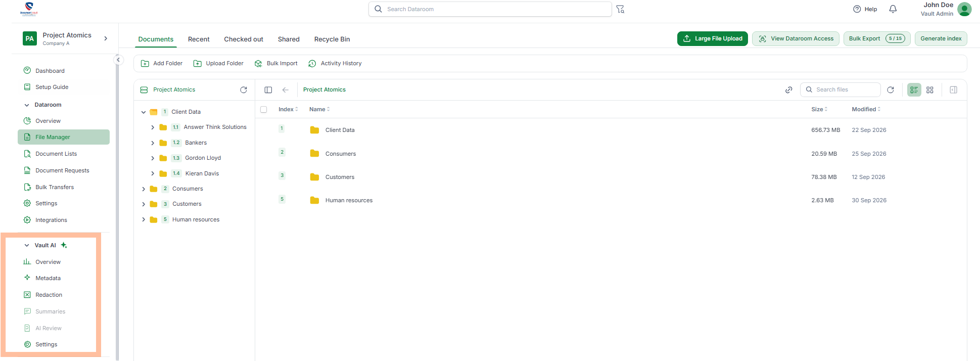
Task: Refresh the Project Atomics folder tree
Action: click(x=244, y=89)
